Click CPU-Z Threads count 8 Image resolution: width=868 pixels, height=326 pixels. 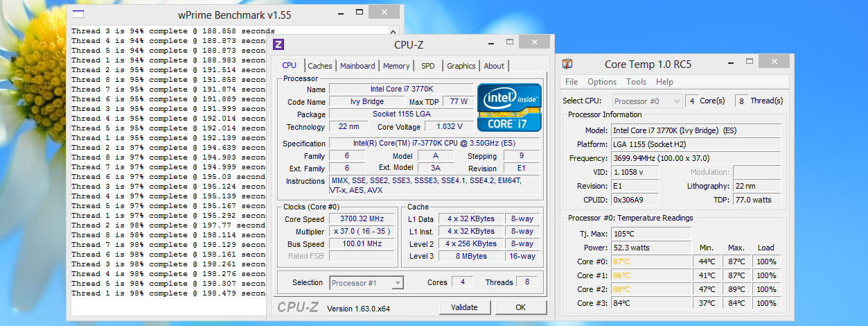[527, 282]
